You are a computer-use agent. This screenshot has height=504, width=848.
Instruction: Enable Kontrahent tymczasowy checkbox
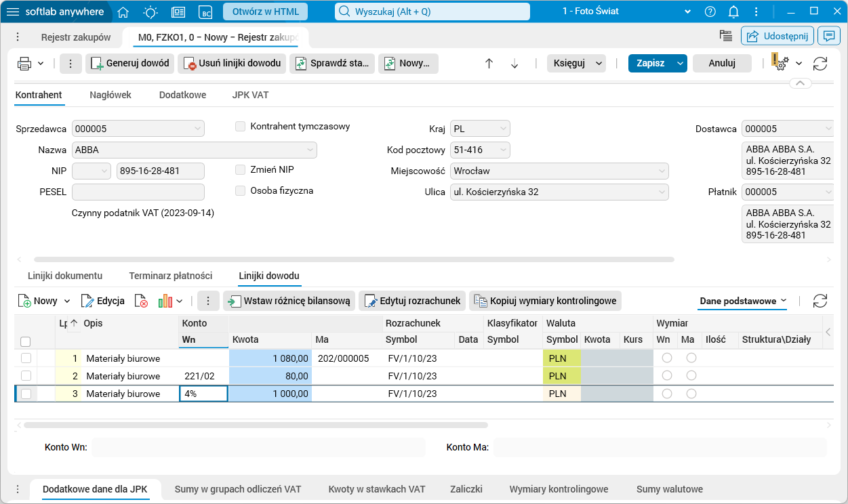[240, 127]
